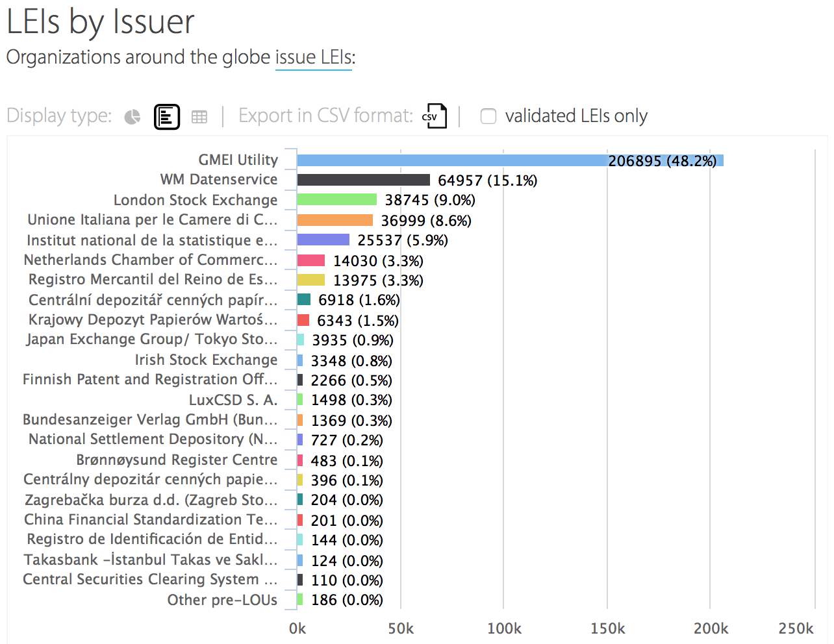
Task: Click the London Stock Exchange green bar
Action: 337,199
